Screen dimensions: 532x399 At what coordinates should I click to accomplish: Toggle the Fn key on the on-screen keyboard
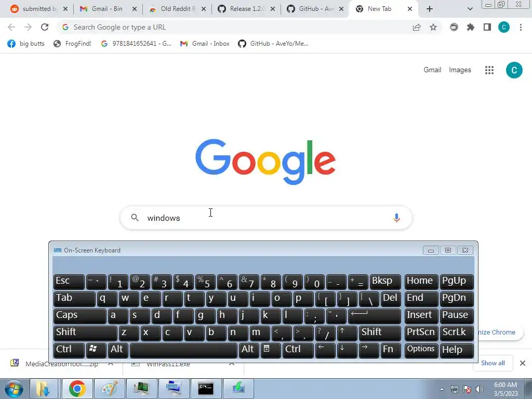(391, 350)
